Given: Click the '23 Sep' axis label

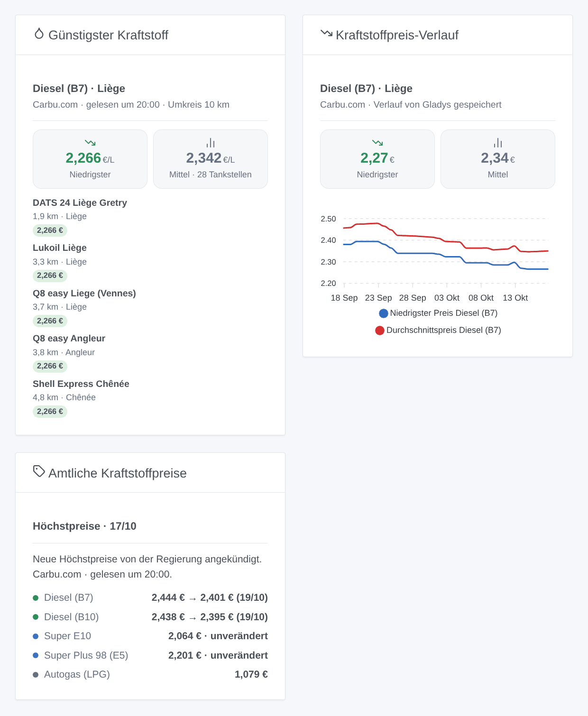Looking at the screenshot, I should point(378,298).
